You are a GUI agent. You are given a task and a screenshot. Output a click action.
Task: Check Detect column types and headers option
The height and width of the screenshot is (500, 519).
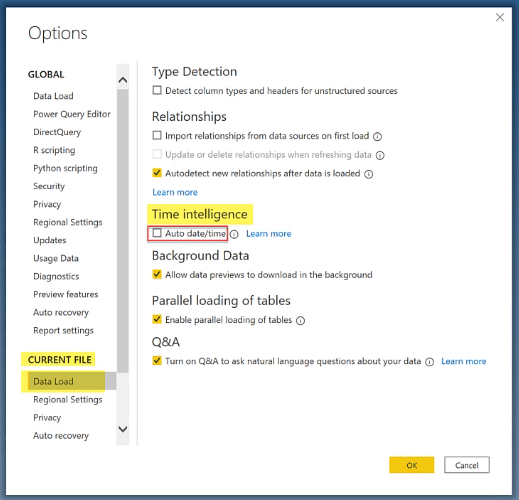(x=157, y=90)
